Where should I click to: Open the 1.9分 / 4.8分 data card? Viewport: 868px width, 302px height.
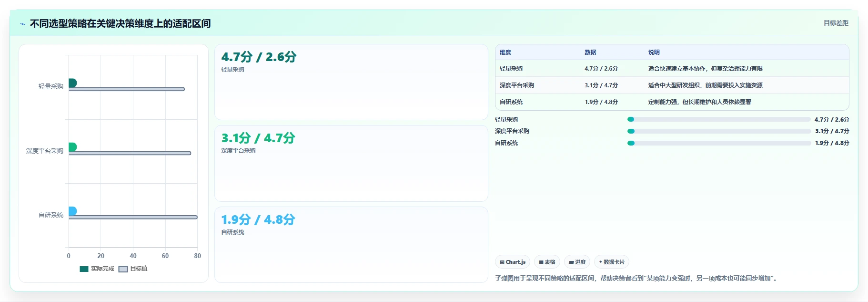(x=351, y=245)
